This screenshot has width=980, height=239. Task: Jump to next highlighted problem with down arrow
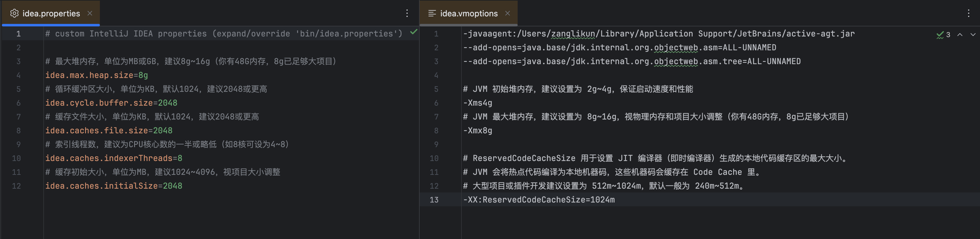coord(972,35)
